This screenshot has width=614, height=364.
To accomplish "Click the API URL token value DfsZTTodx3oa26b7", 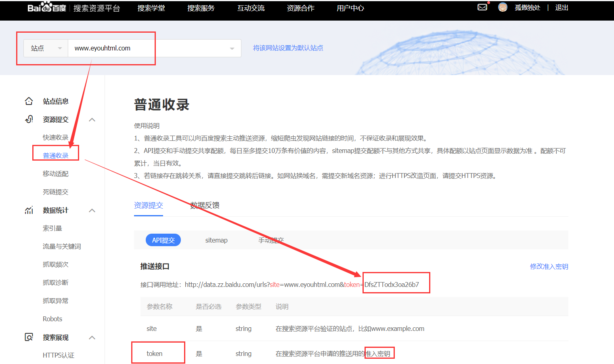I will (x=392, y=285).
